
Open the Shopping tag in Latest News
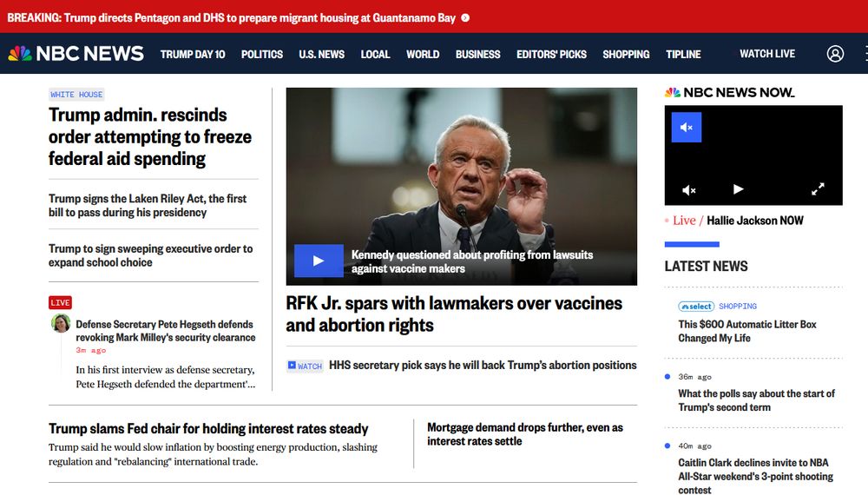click(737, 307)
